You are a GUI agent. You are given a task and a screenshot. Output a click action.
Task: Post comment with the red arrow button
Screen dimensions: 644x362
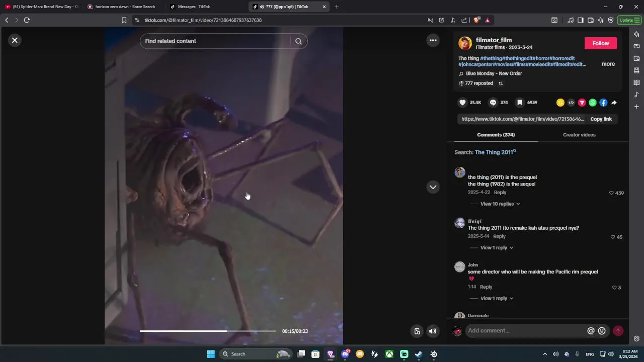coord(618,331)
